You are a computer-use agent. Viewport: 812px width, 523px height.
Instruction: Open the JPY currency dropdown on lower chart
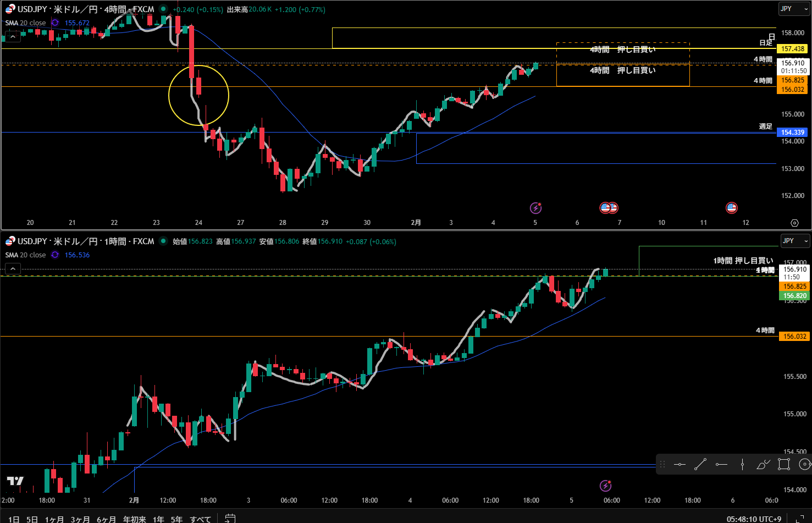tap(794, 241)
